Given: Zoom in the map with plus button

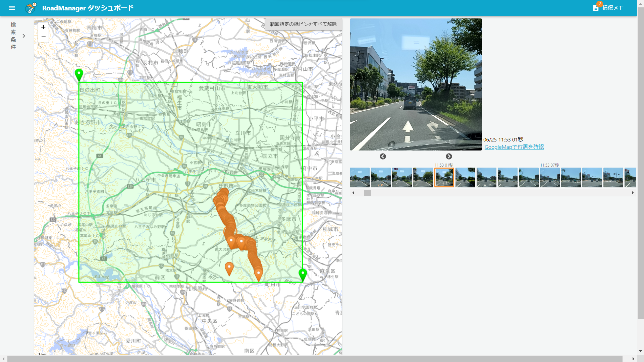Looking at the screenshot, I should click(43, 27).
